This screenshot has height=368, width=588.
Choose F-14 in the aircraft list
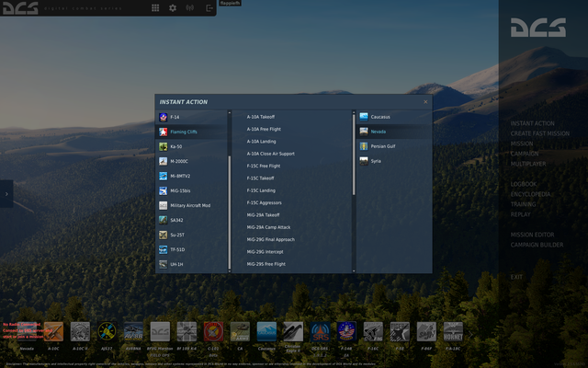point(191,117)
